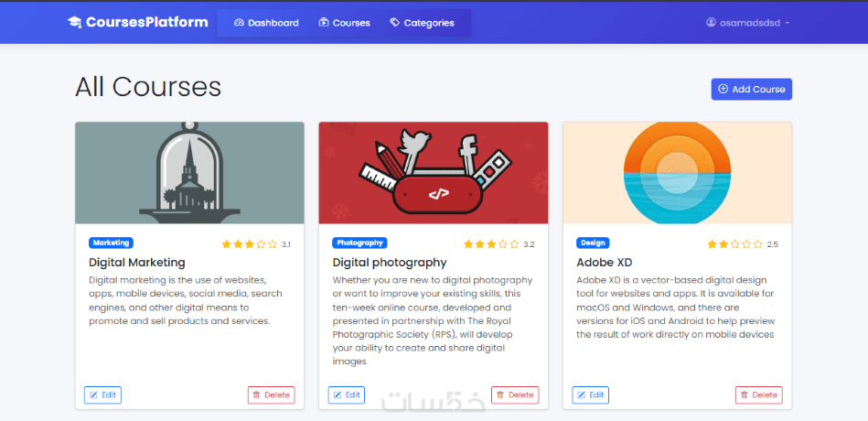Go to the Categories menu item
Image resolution: width=868 pixels, height=421 pixels.
coord(422,23)
